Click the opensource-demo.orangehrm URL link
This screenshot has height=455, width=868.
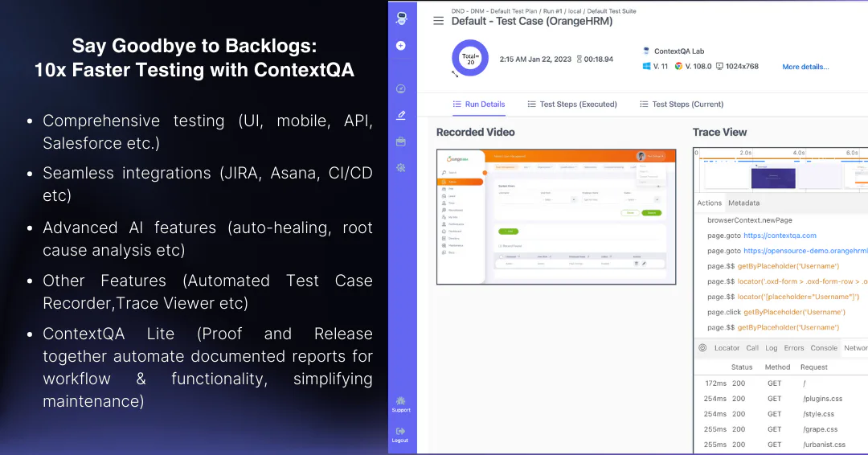[805, 251]
